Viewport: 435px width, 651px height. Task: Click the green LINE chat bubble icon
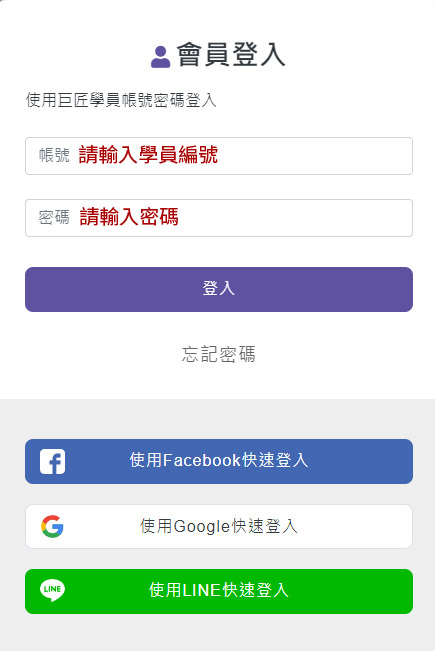tap(52, 590)
